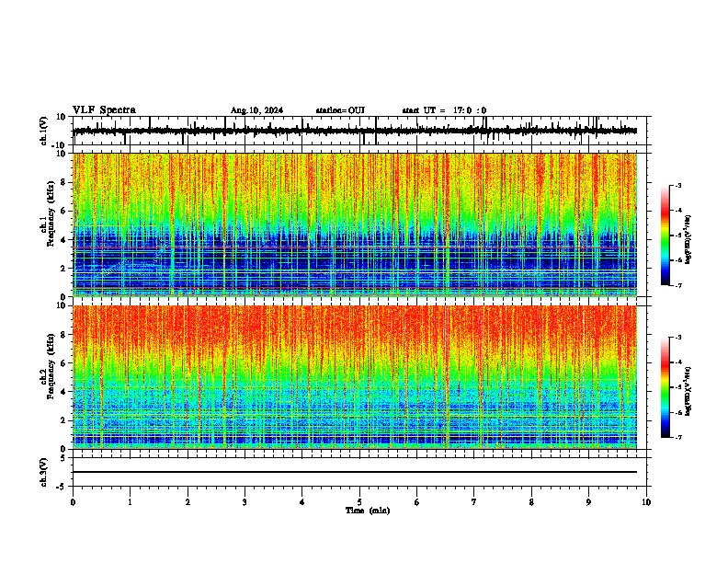Click the "-3" label on ch.2 color bar
Viewport: 728px width, 563px height.
(x=677, y=338)
